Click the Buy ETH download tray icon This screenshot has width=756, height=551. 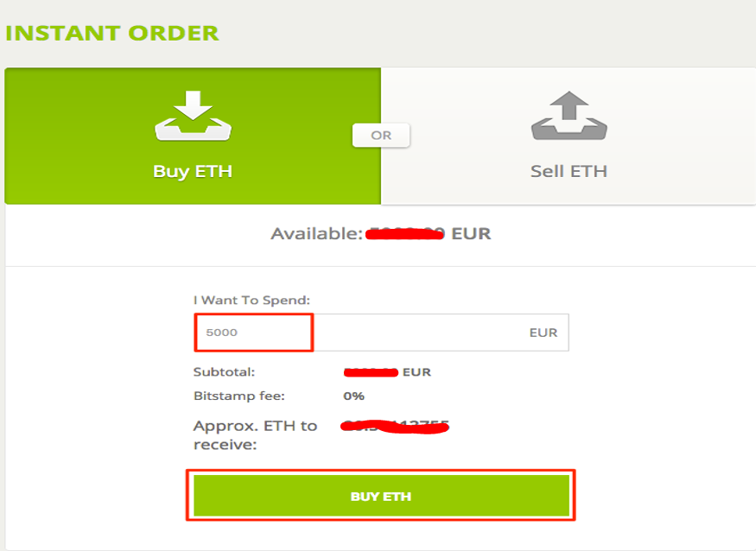point(193,116)
